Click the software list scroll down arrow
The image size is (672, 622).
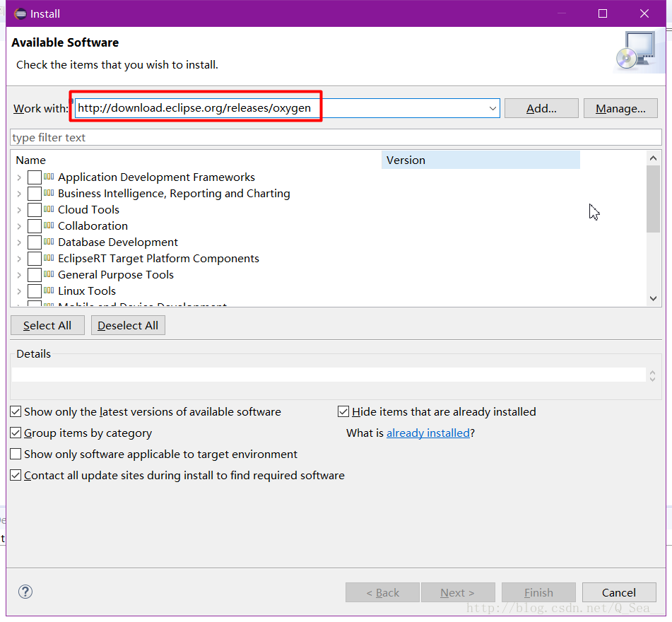tap(653, 298)
